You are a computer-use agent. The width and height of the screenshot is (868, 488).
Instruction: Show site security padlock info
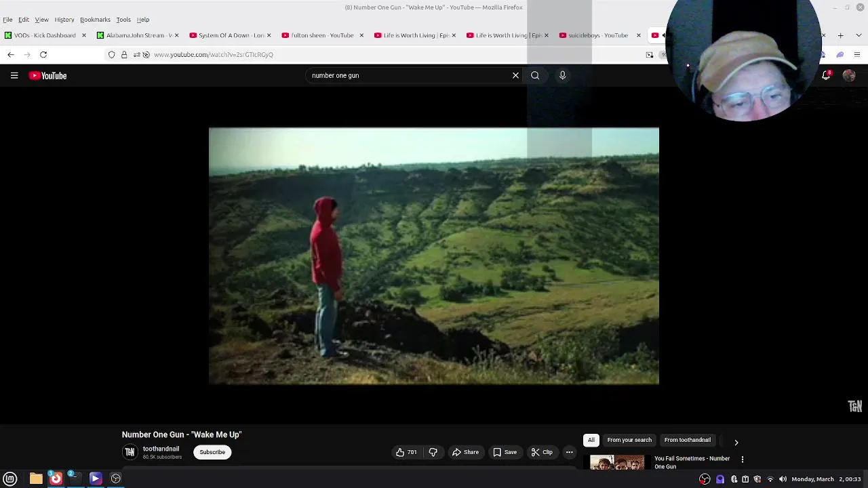click(x=124, y=54)
